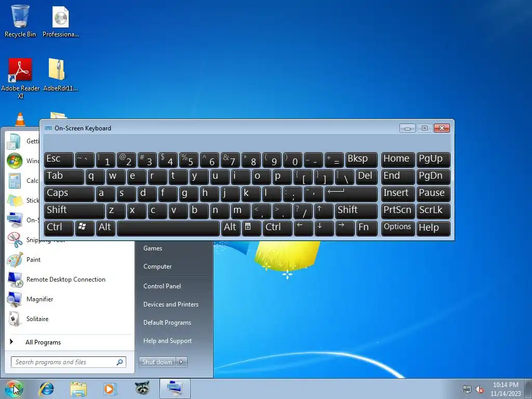The height and width of the screenshot is (399, 532).
Task: Click the Pause key
Action: click(433, 194)
